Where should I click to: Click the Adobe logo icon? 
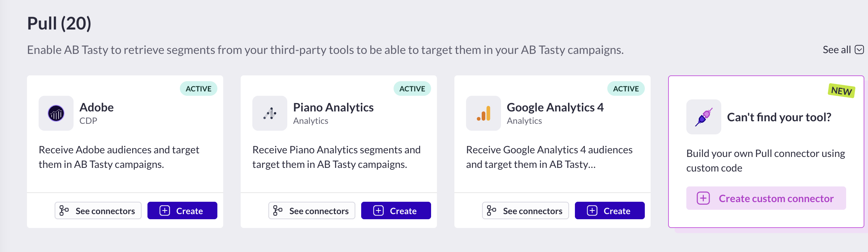pos(56,113)
